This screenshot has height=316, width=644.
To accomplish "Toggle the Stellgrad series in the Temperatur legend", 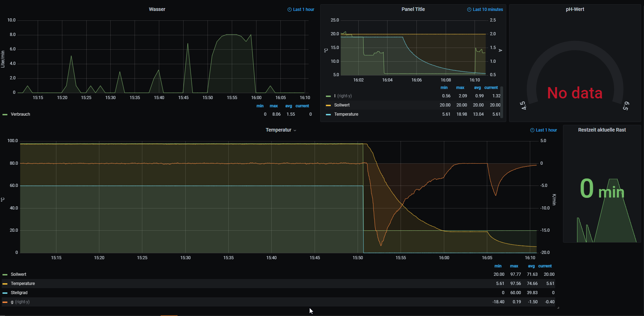I will 19,293.
